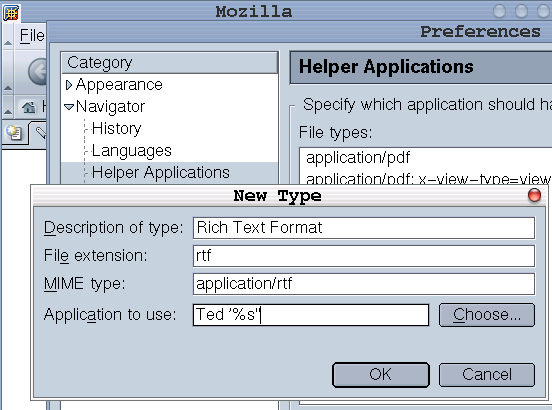Select Appearance label in category tree
The width and height of the screenshot is (552, 410).
(119, 85)
